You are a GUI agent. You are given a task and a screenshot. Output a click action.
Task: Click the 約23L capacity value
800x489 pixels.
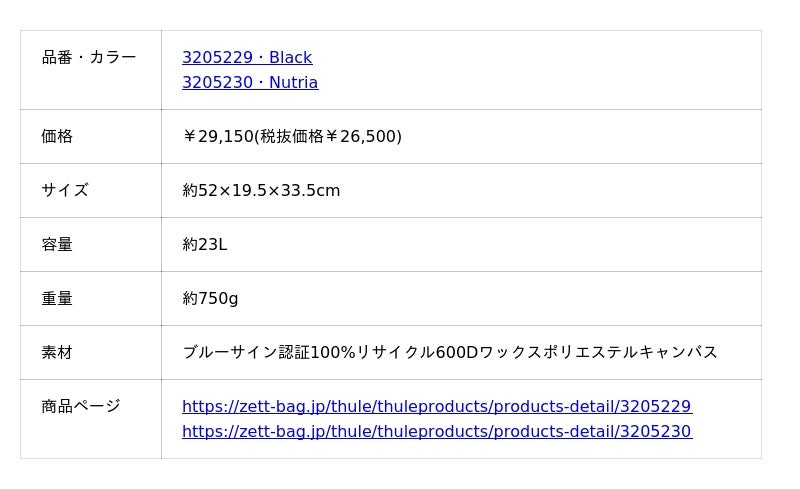(205, 244)
